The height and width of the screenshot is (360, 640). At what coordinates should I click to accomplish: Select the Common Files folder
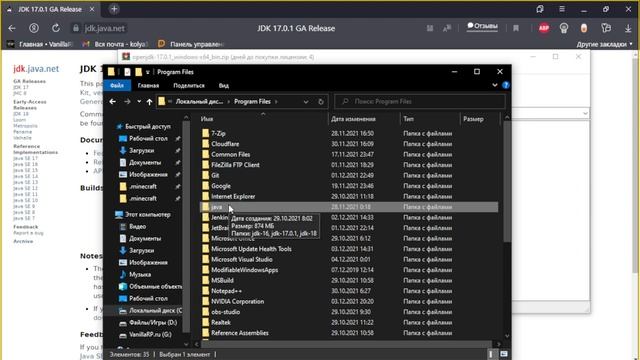(x=231, y=155)
